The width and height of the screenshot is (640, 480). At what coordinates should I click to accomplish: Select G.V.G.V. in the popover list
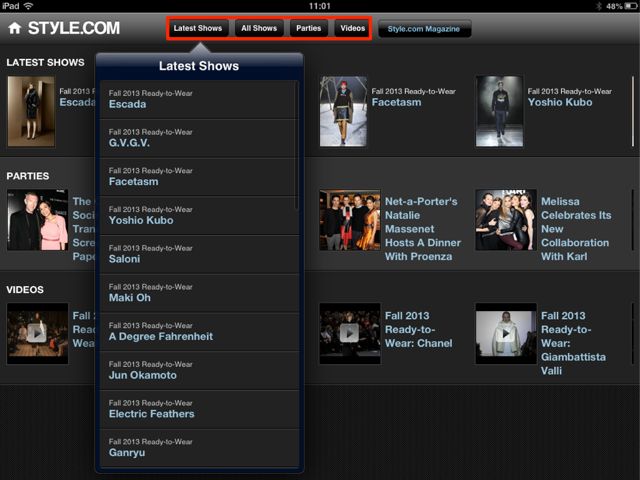pyautogui.click(x=199, y=138)
